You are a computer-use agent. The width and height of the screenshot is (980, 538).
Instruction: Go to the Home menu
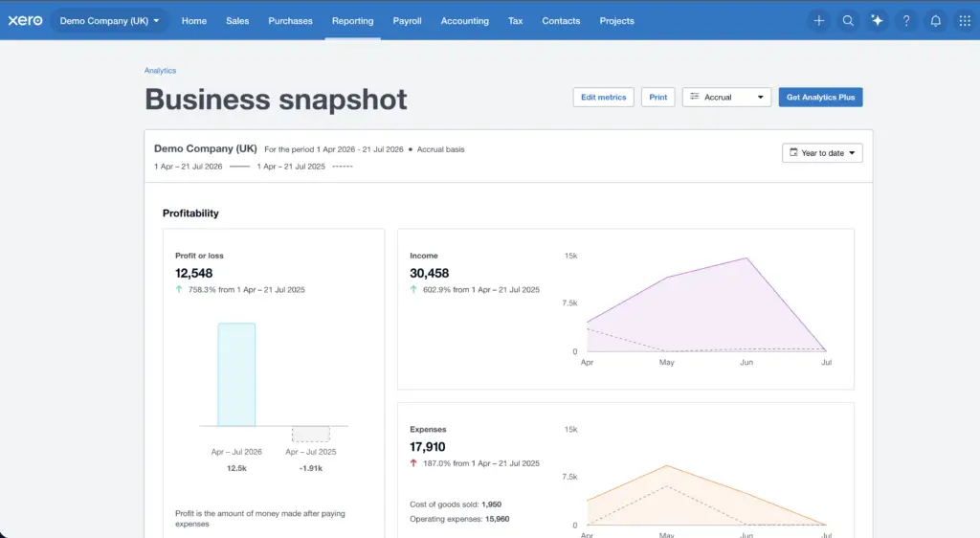pos(193,21)
